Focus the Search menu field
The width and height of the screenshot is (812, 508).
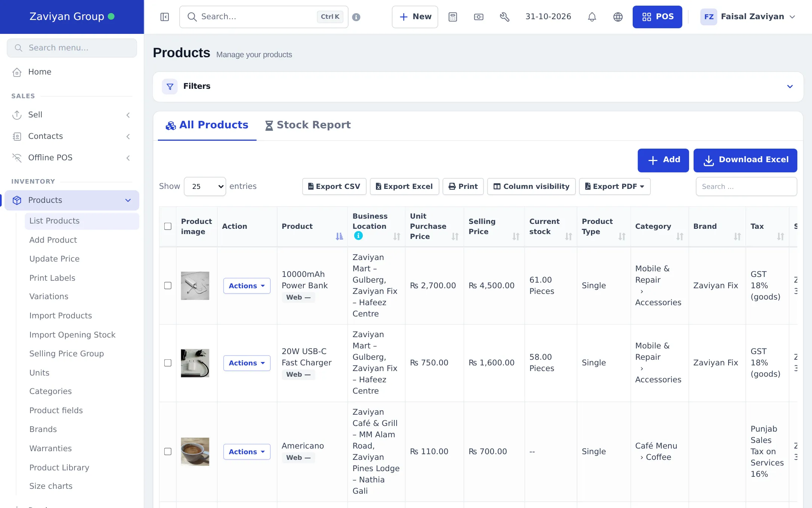72,48
